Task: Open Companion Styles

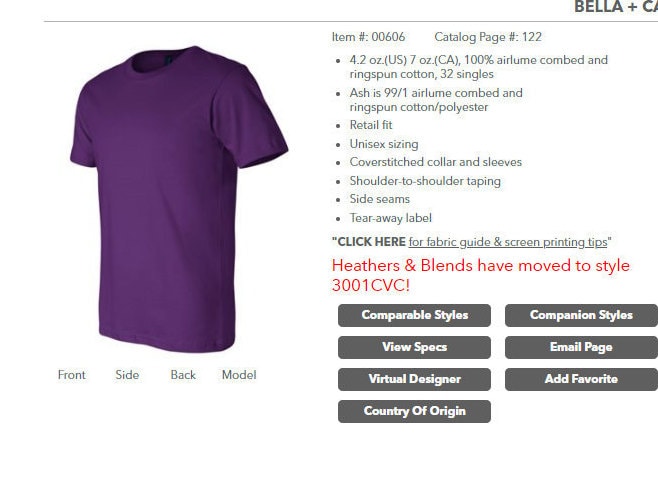Action: click(581, 315)
